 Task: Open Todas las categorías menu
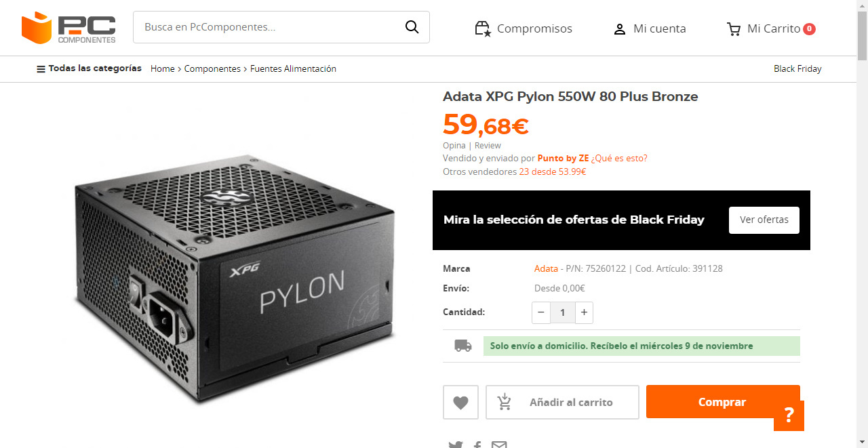89,68
